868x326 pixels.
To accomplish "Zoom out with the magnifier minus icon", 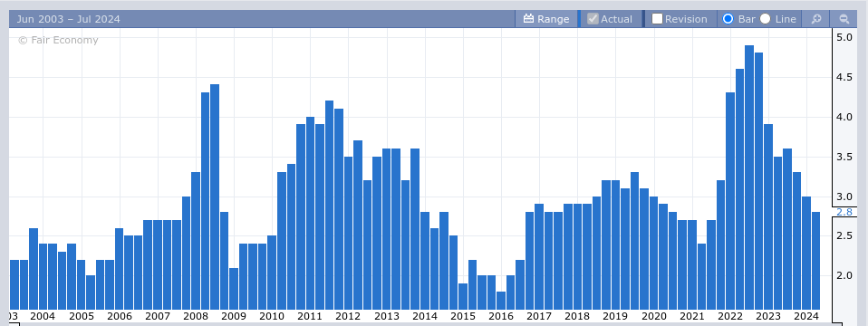I will [844, 19].
